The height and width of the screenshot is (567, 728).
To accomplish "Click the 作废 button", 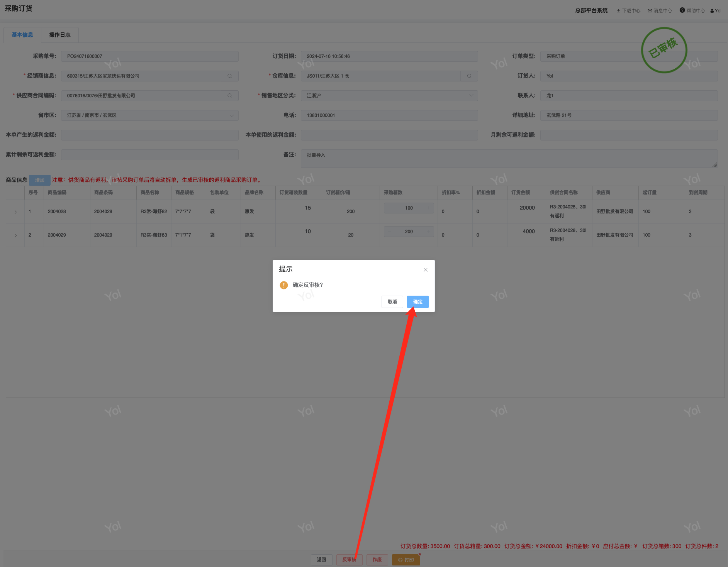I will point(377,560).
